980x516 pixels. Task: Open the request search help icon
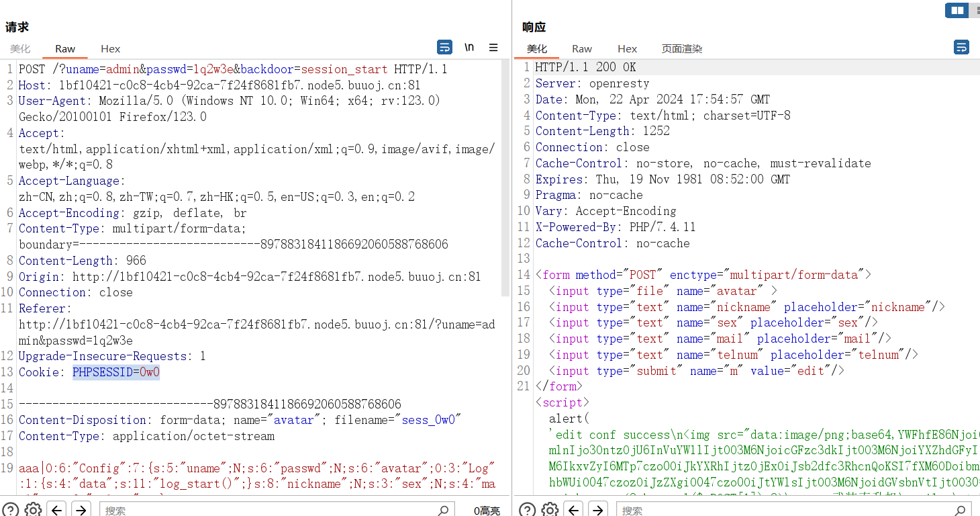click(x=11, y=509)
